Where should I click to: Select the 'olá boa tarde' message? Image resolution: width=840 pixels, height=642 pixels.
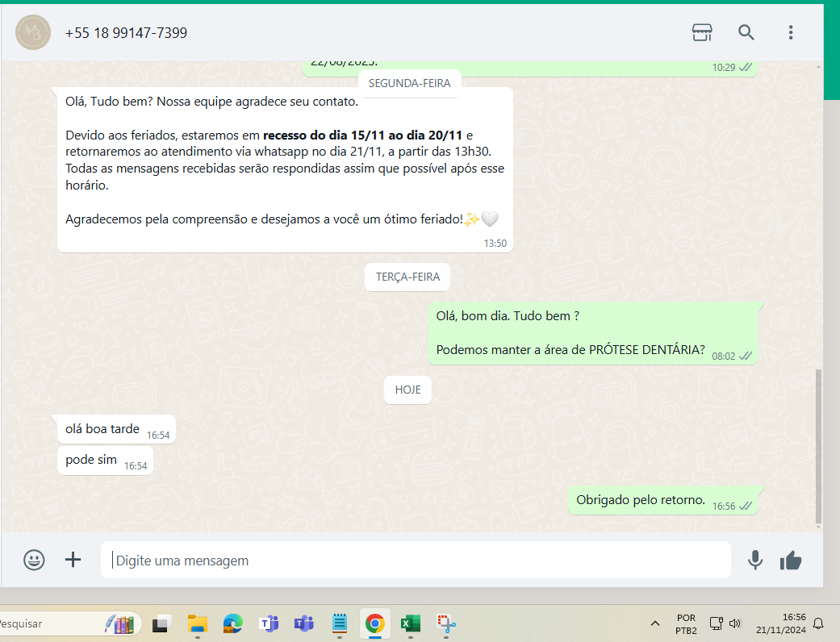click(116, 429)
